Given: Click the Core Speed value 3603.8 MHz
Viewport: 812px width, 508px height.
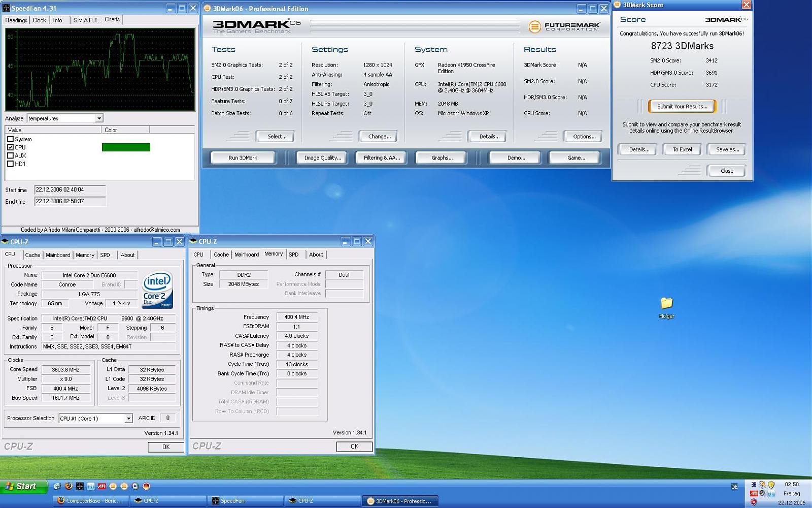Looking at the screenshot, I should pyautogui.click(x=65, y=370).
